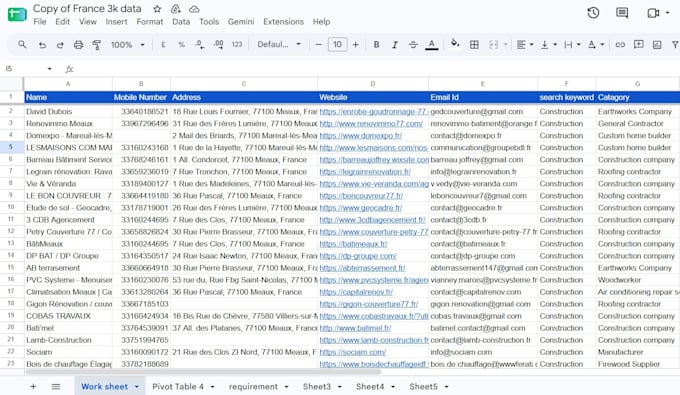Open the name box dropdown arrow
The width and height of the screenshot is (680, 395).
[49, 69]
